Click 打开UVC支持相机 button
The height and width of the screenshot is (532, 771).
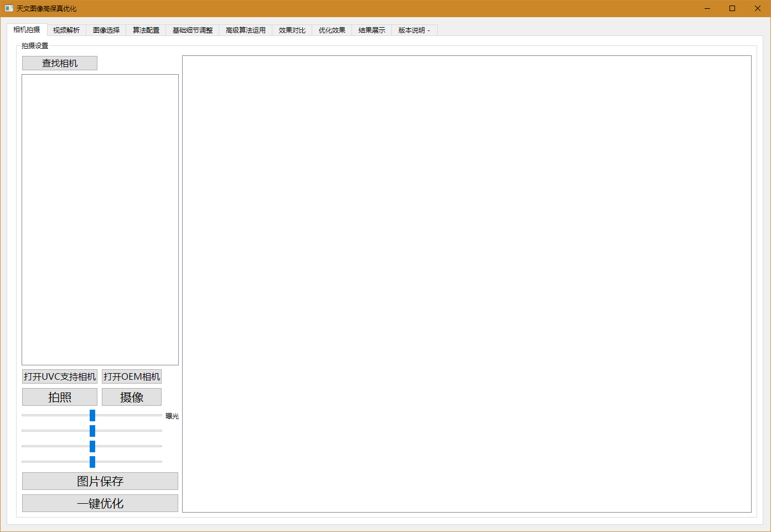60,376
